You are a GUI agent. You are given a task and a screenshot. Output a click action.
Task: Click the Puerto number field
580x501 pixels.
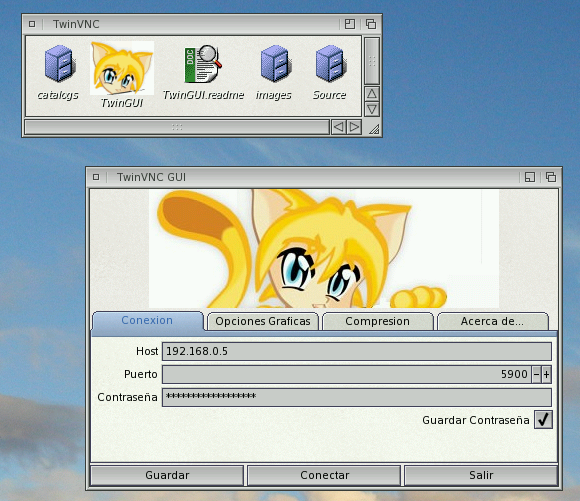(x=347, y=374)
